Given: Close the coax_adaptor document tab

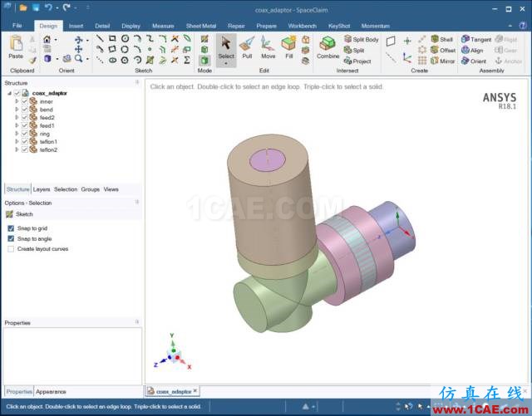Looking at the screenshot, I should tap(195, 391).
